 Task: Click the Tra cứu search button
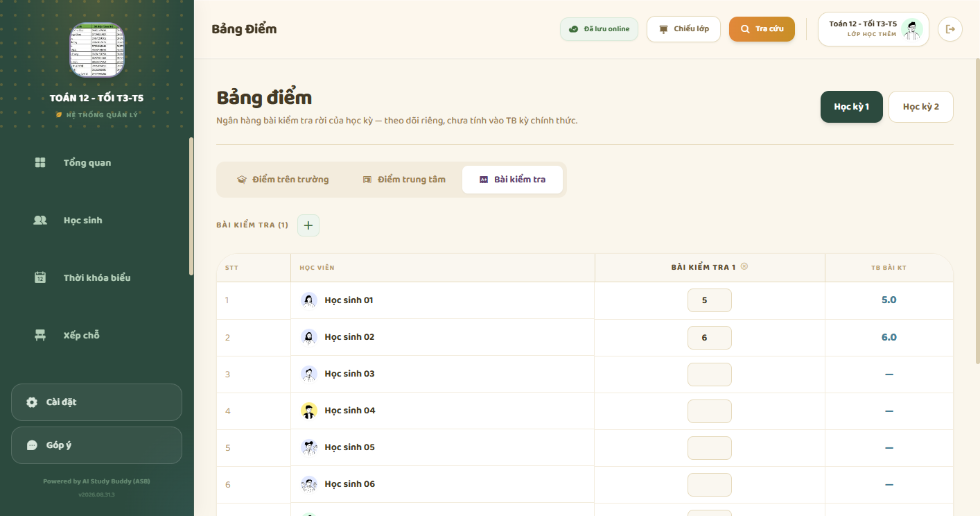click(762, 29)
